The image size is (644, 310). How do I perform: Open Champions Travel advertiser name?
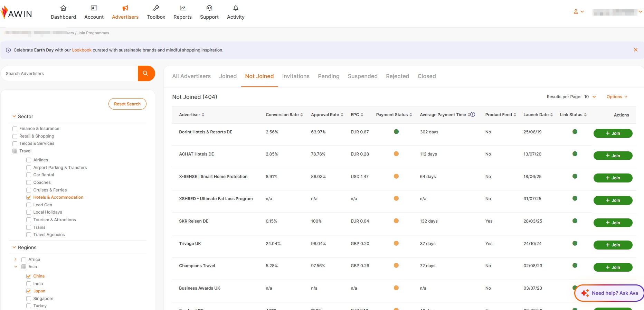pos(197,266)
